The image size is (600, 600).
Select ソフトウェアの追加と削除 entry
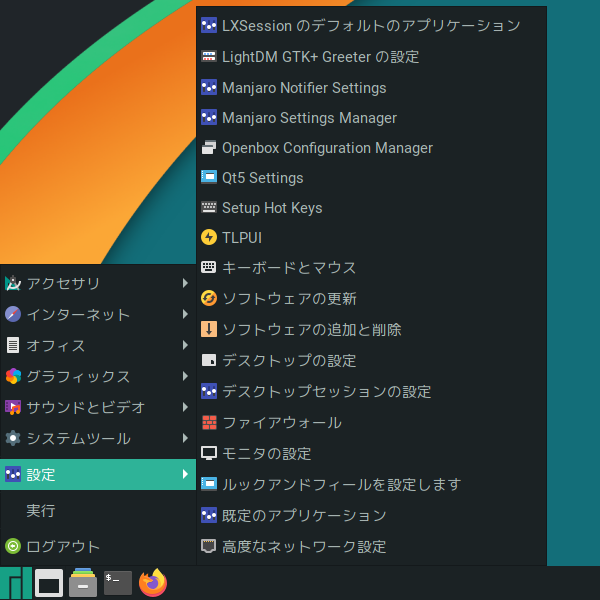point(371,329)
